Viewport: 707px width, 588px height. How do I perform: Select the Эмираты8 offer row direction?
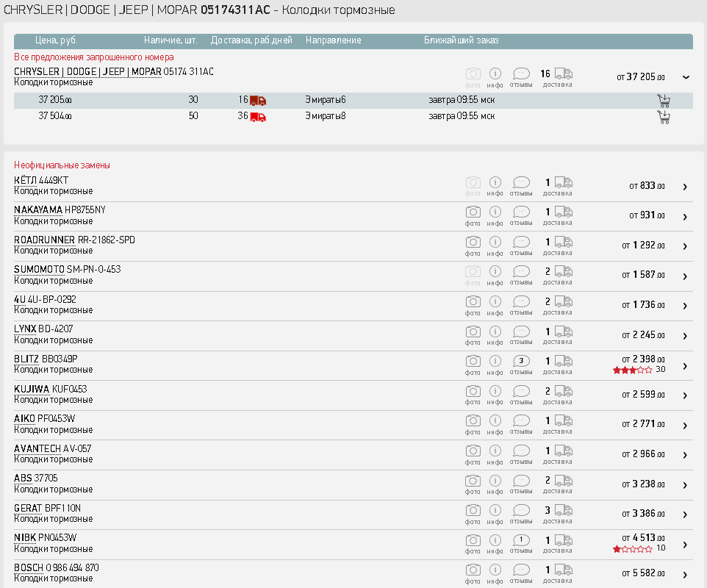326,116
